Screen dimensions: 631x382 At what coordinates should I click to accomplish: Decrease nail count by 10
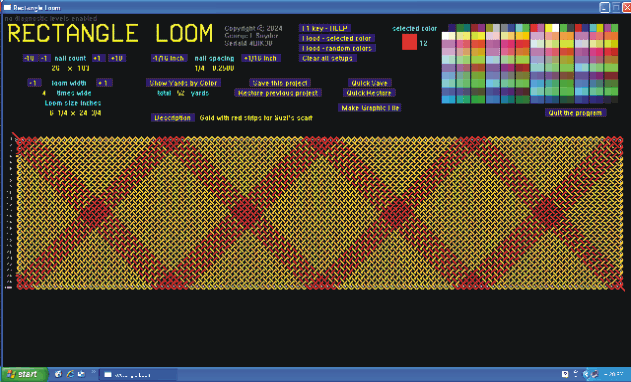click(29, 58)
